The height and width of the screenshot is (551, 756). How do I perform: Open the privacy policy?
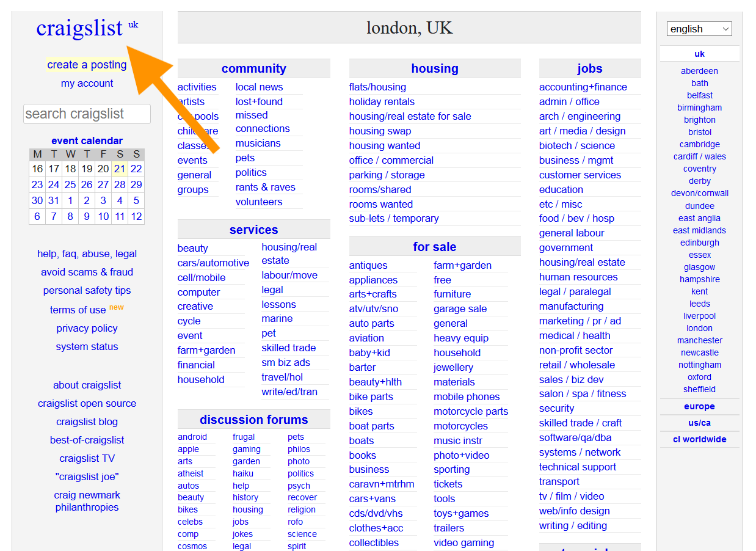87,328
